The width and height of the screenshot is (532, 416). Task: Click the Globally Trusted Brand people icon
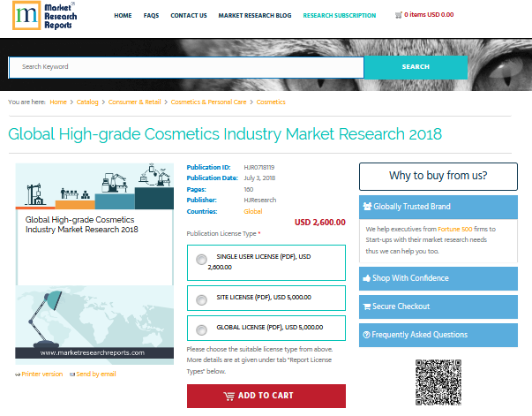click(367, 206)
